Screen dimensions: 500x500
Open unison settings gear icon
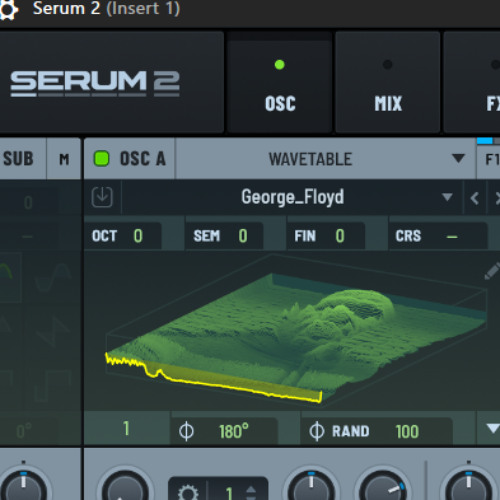188,493
